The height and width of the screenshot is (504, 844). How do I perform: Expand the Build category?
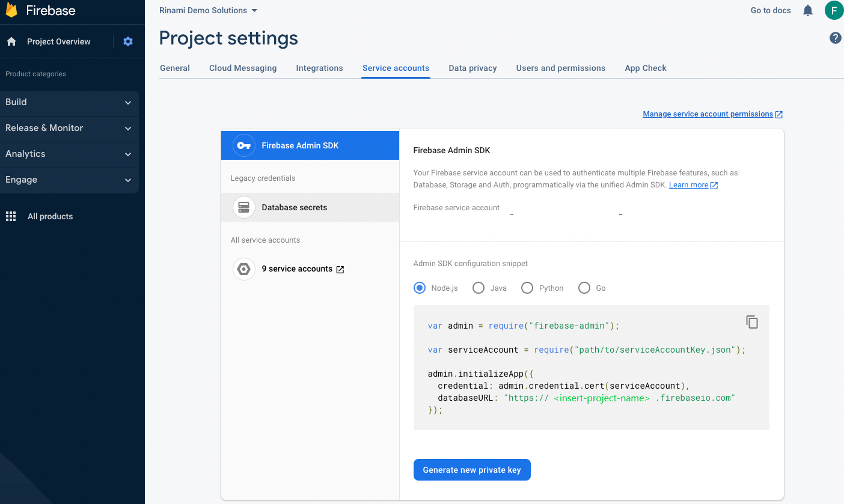69,102
